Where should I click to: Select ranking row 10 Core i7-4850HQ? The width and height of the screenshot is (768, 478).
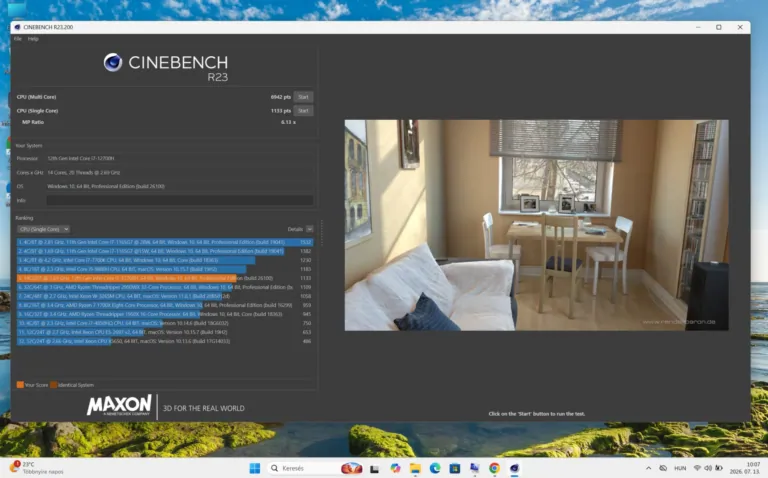click(165, 323)
